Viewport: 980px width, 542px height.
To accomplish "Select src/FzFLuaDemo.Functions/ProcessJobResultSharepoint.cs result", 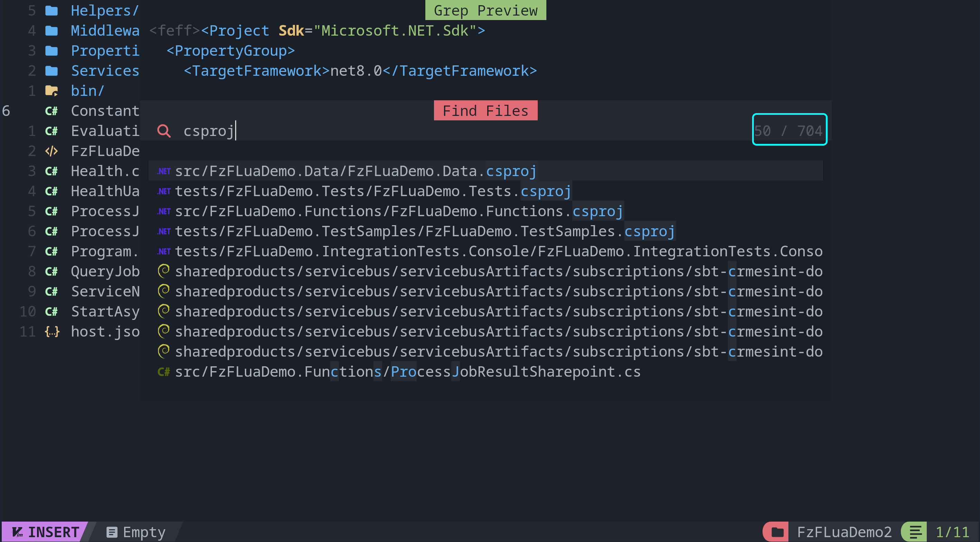I will (486, 372).
